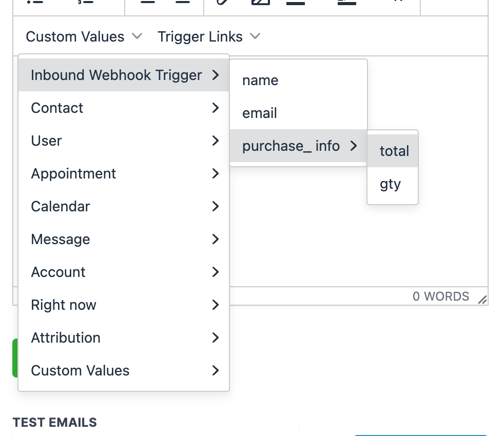This screenshot has width=504, height=436.
Task: Choose total from purchase info submenu
Action: 394,151
